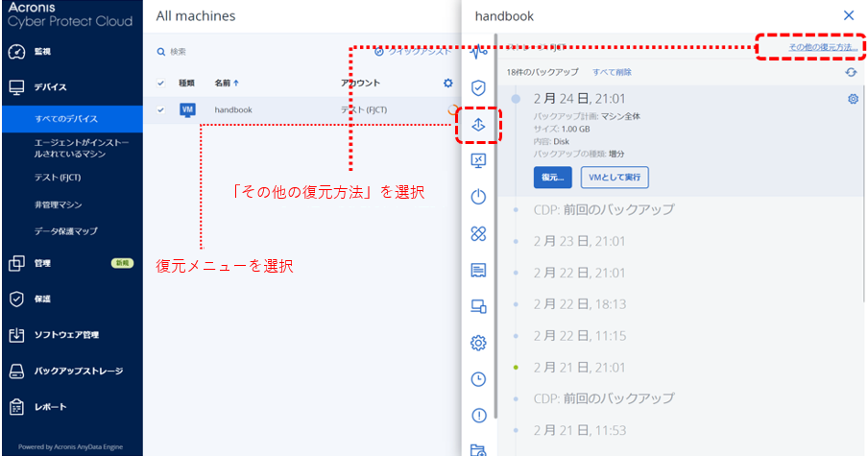
Task: Expand the 管理 section in sidebar
Action: tap(40, 263)
